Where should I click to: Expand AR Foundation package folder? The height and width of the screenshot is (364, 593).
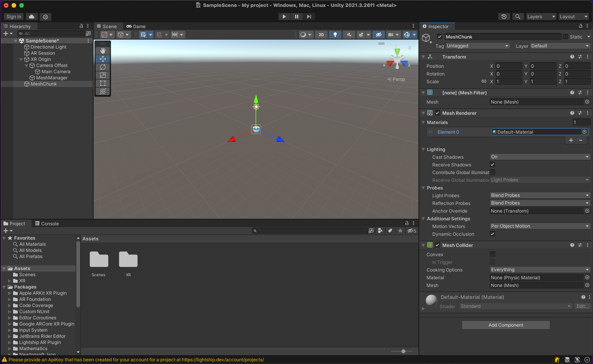click(10, 299)
